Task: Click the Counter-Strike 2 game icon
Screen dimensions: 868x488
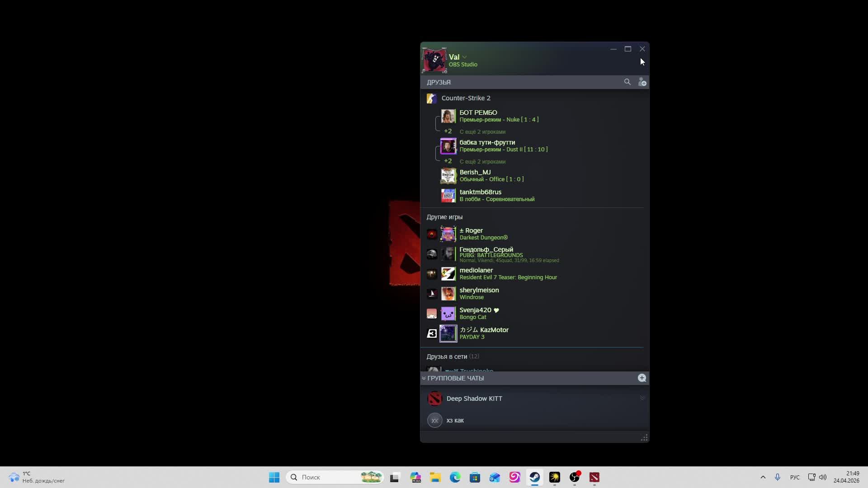Action: (432, 98)
